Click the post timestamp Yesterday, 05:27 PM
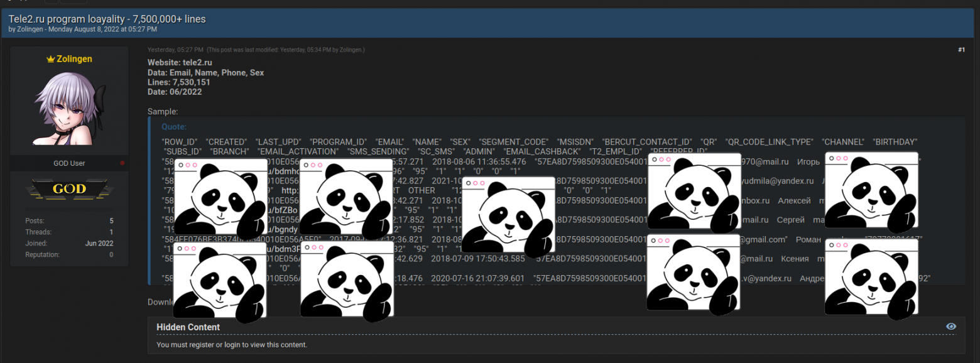 [x=175, y=50]
